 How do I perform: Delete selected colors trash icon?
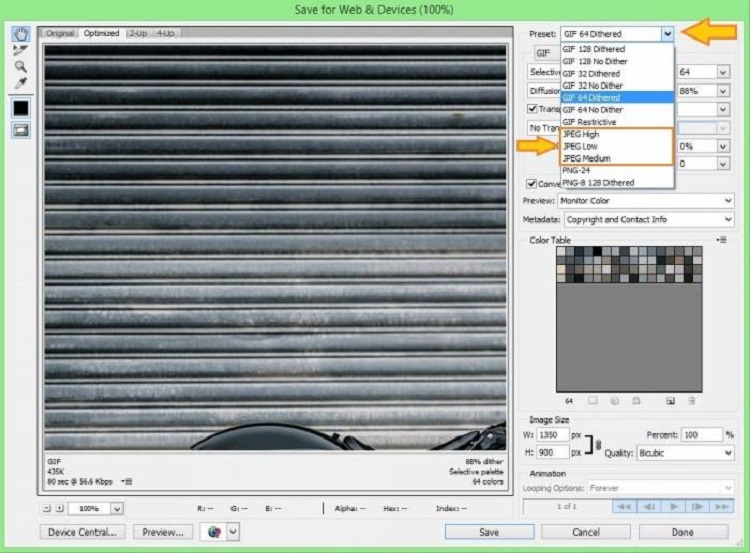pos(692,400)
